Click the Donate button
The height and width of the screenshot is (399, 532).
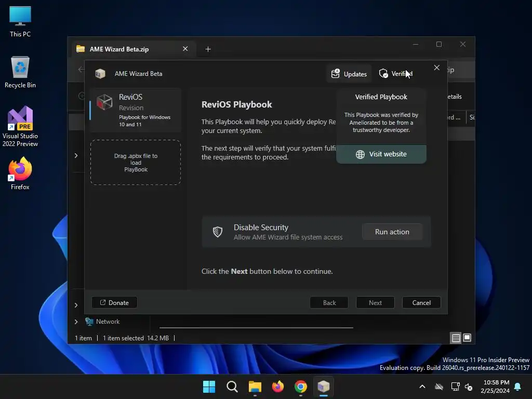[114, 302]
